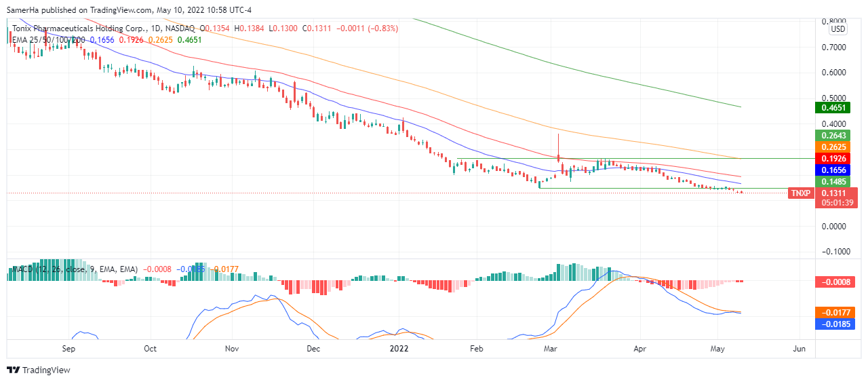The image size is (868, 382).
Task: Click the Nov label on time axis
Action: tap(232, 348)
